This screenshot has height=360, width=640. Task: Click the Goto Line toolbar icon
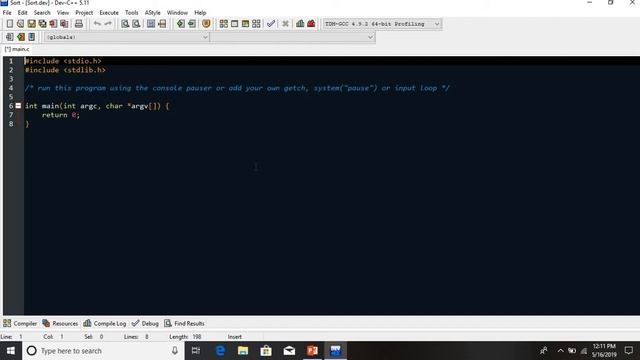click(x=162, y=24)
